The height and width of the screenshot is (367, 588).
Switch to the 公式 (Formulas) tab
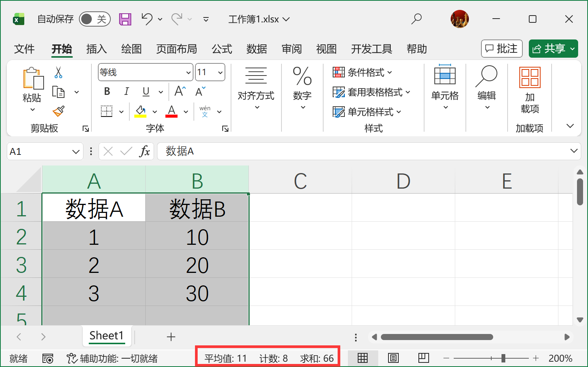click(222, 49)
